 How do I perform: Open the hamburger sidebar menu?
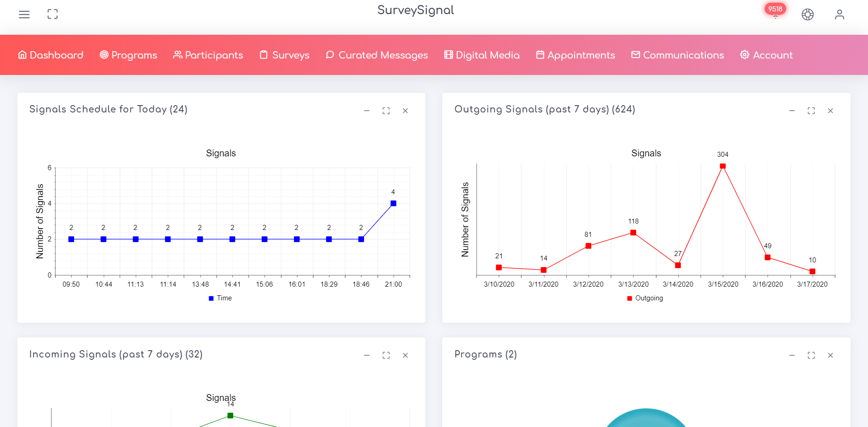[x=24, y=15]
